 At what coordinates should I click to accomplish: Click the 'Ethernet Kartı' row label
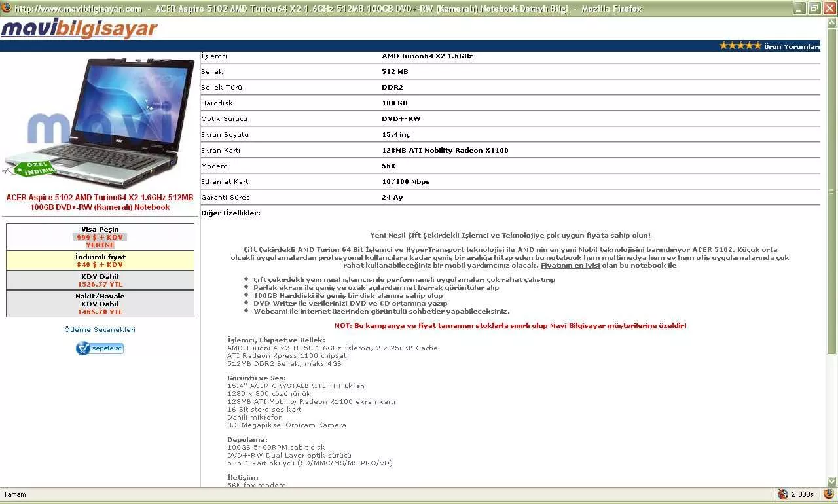[225, 181]
